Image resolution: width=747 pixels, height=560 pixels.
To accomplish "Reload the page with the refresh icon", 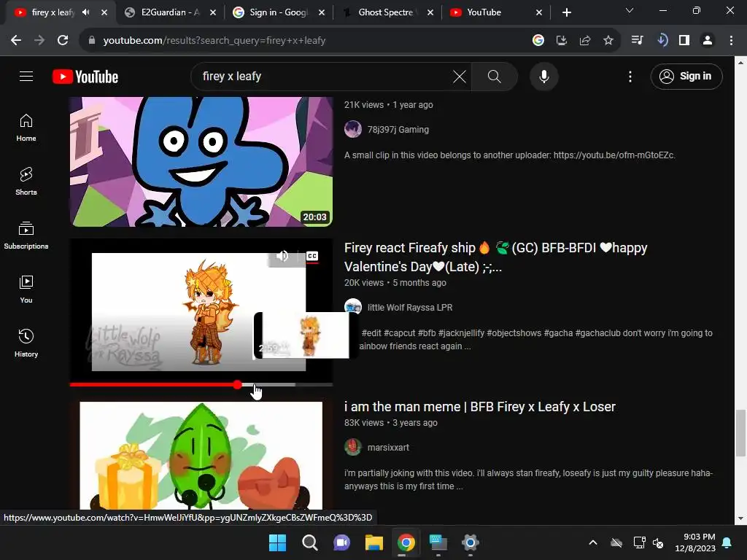I will point(63,41).
